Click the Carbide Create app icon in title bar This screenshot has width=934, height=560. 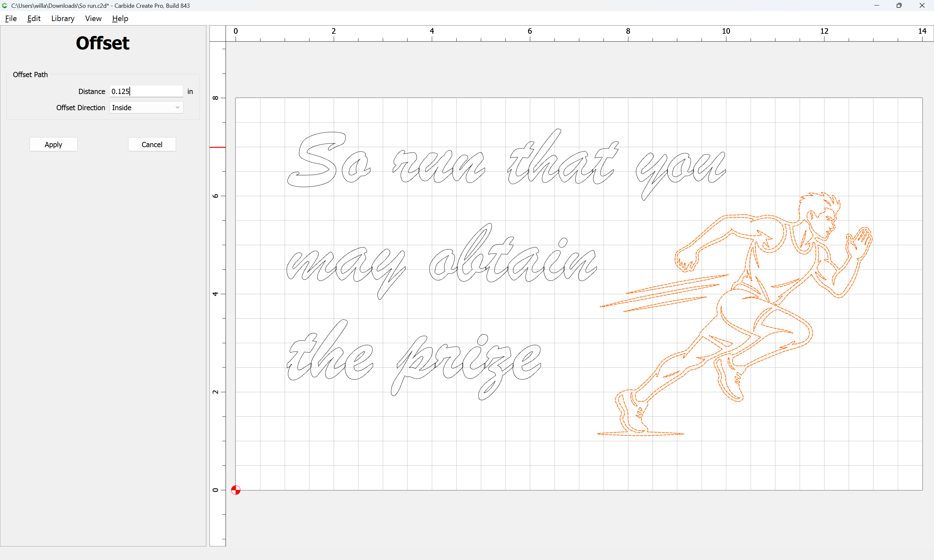coord(5,6)
